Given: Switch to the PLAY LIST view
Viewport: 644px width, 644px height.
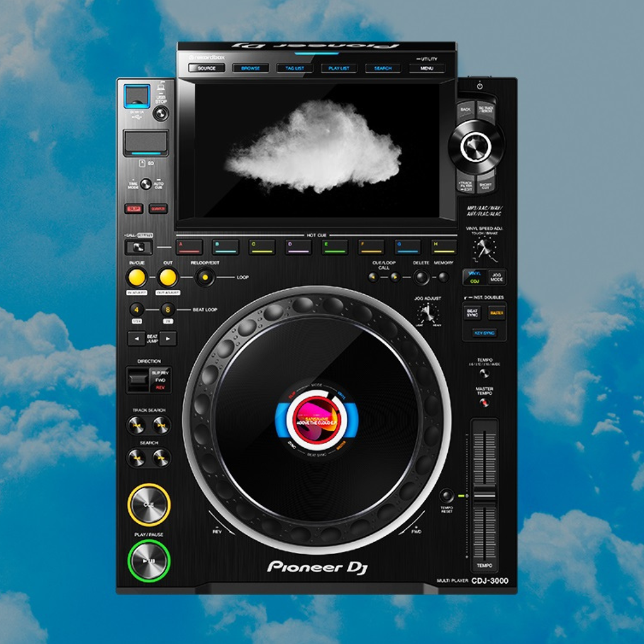Looking at the screenshot, I should coord(339,68).
